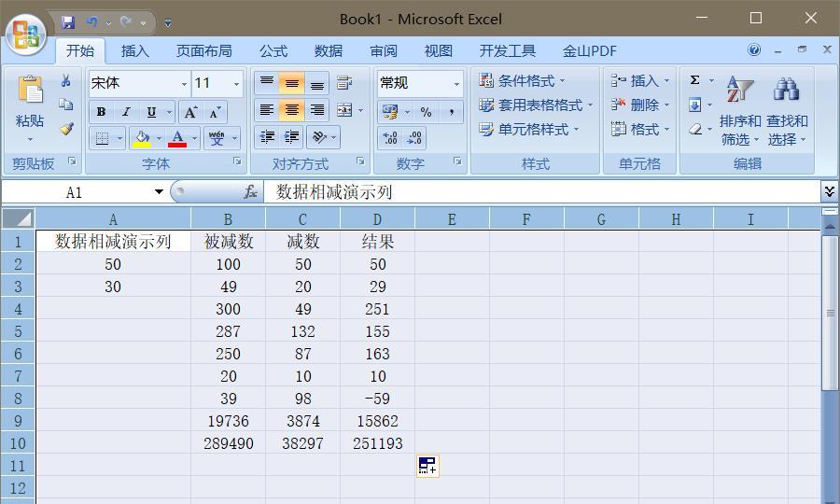
Task: Undo the last action
Action: coord(92,22)
